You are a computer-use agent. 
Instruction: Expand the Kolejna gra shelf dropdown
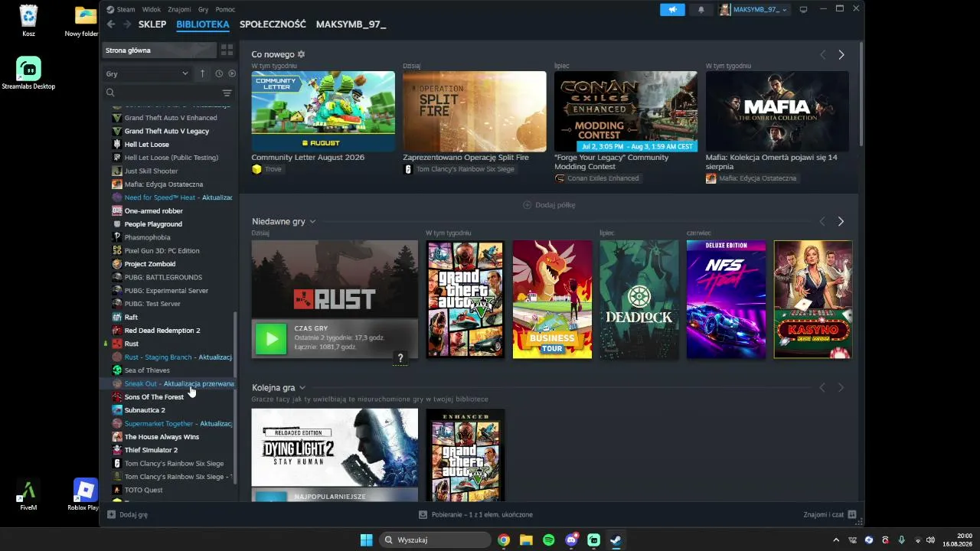(302, 388)
